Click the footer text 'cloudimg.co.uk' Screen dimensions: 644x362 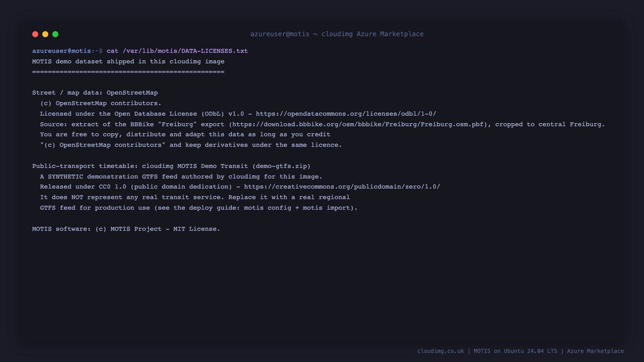441,351
